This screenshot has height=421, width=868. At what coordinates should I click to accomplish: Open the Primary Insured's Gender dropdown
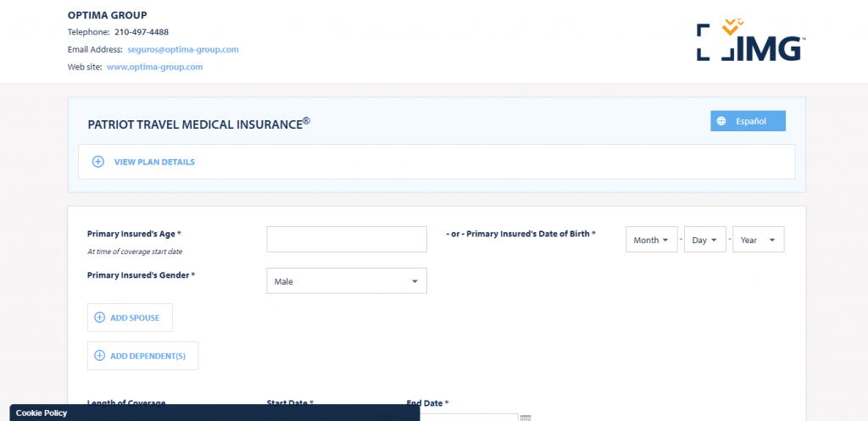(346, 281)
